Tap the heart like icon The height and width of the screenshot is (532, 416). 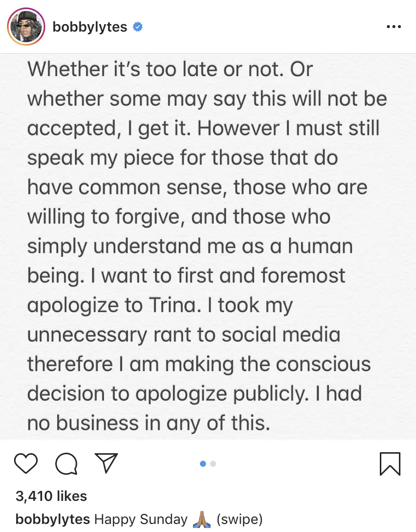coord(26,463)
